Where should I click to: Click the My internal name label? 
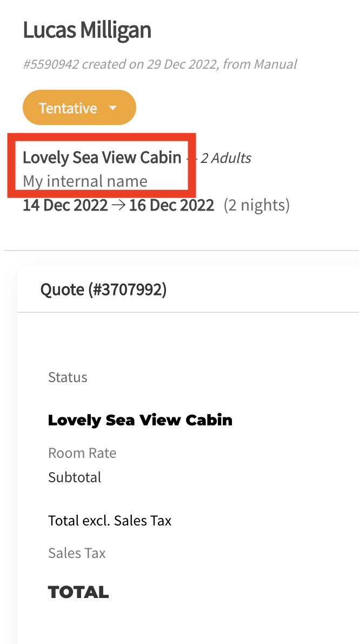coord(85,181)
